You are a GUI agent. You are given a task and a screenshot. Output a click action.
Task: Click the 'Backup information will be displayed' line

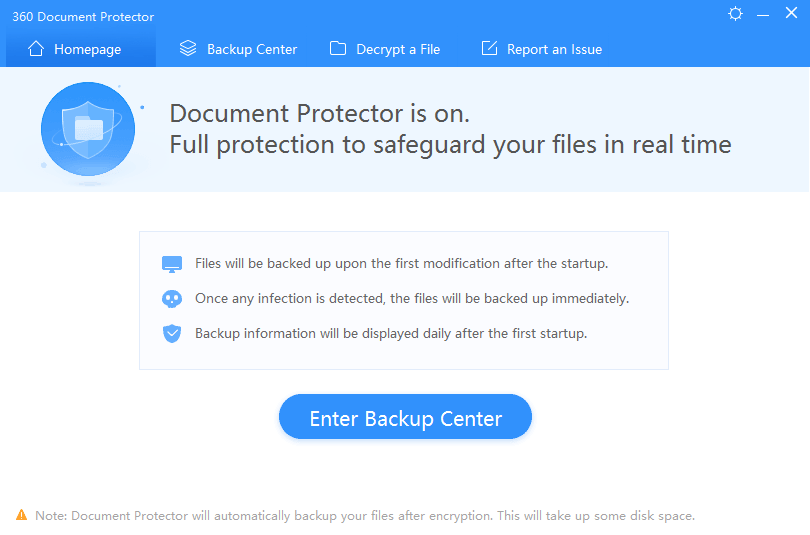[x=391, y=333]
